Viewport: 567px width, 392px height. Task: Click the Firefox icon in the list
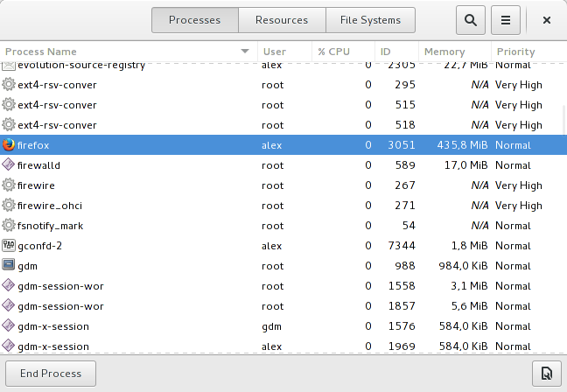(9, 144)
